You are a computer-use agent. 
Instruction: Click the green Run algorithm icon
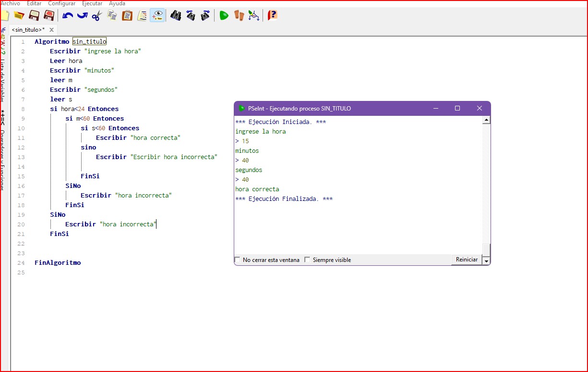coord(224,15)
